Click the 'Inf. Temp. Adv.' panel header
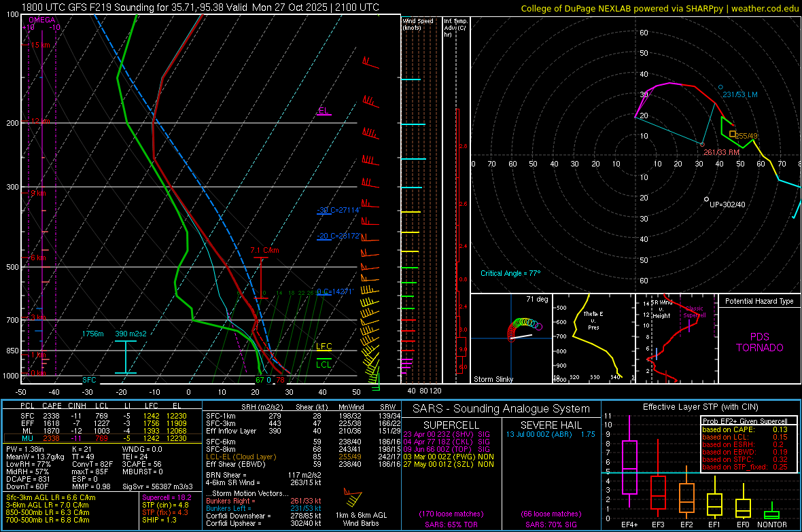802x532 pixels. click(455, 28)
